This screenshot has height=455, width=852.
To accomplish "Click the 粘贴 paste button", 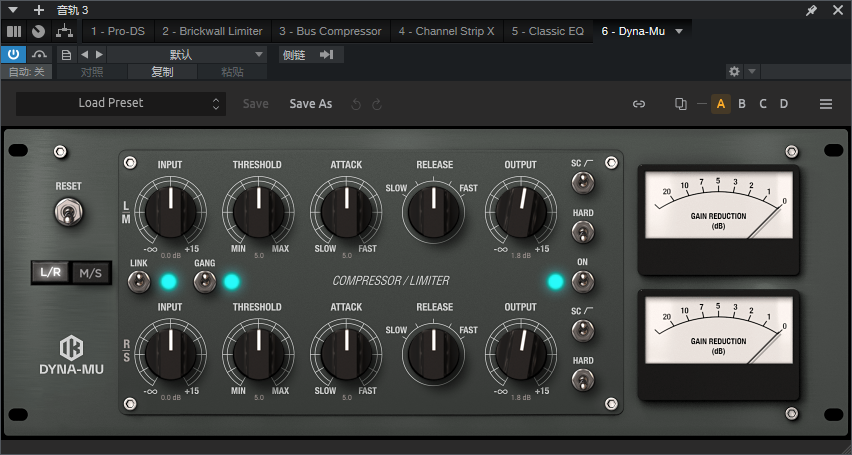I will click(x=233, y=72).
